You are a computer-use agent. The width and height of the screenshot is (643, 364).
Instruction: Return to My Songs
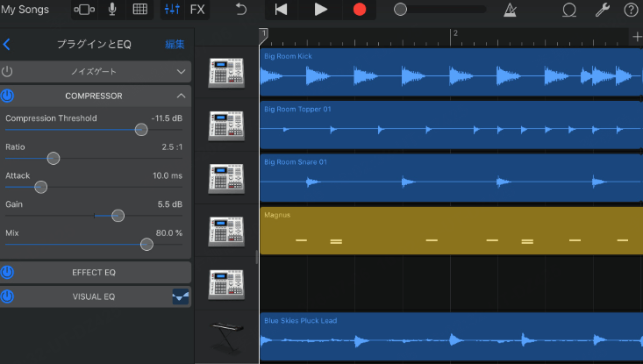click(x=25, y=10)
